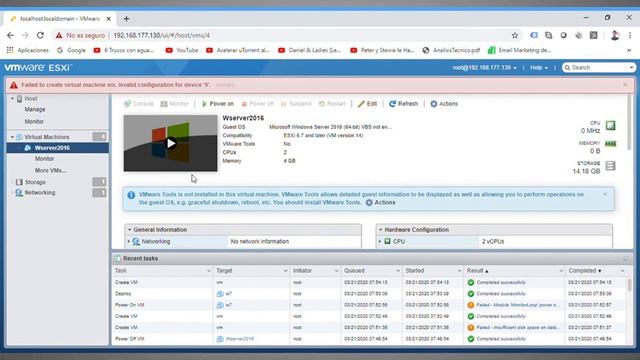Click the CPU usage icon
This screenshot has width=640, height=360.
[x=610, y=125]
